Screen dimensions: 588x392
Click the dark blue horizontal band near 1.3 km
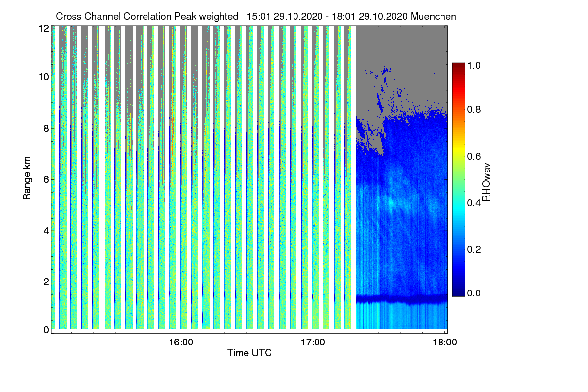401,298
